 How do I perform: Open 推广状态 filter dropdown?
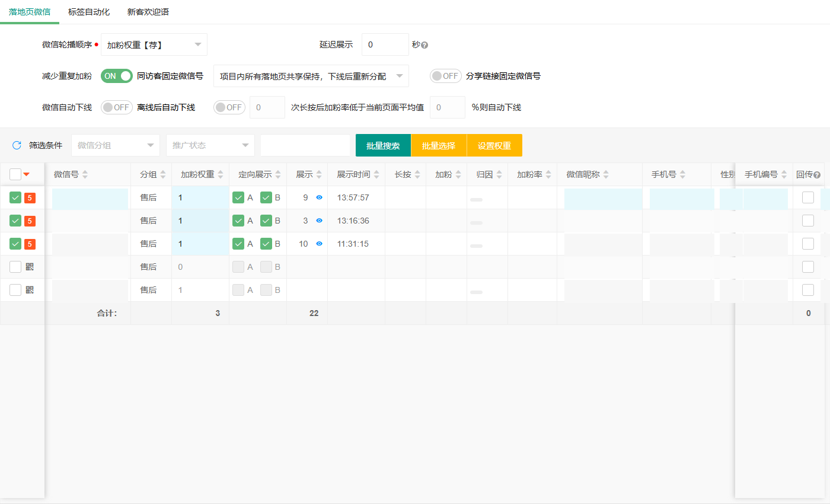pyautogui.click(x=210, y=145)
